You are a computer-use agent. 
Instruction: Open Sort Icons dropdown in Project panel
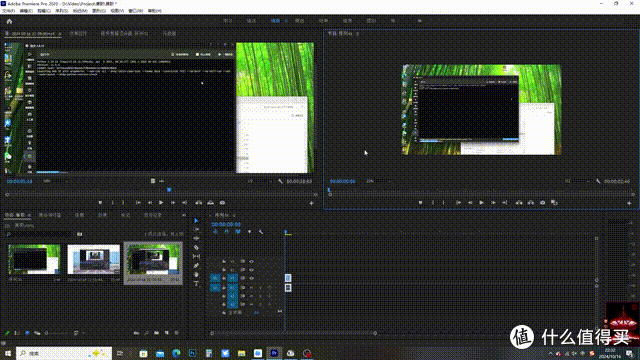point(78,333)
